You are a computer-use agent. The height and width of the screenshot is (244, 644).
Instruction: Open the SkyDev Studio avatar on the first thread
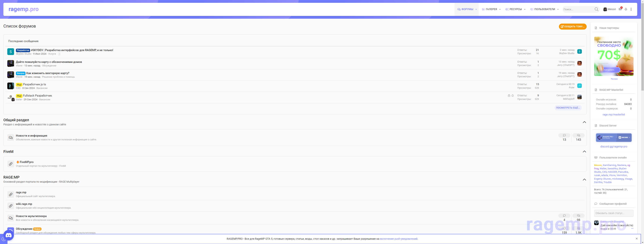click(x=10, y=52)
